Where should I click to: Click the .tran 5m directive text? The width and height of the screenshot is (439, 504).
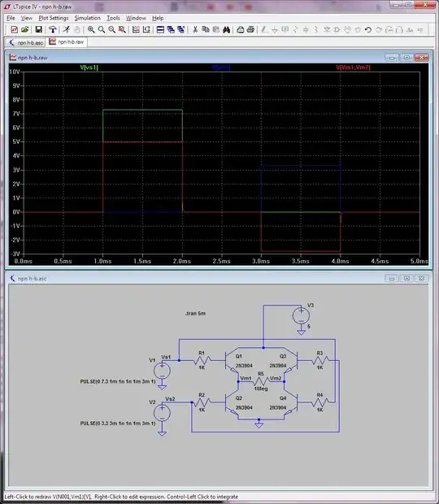pyautogui.click(x=195, y=314)
